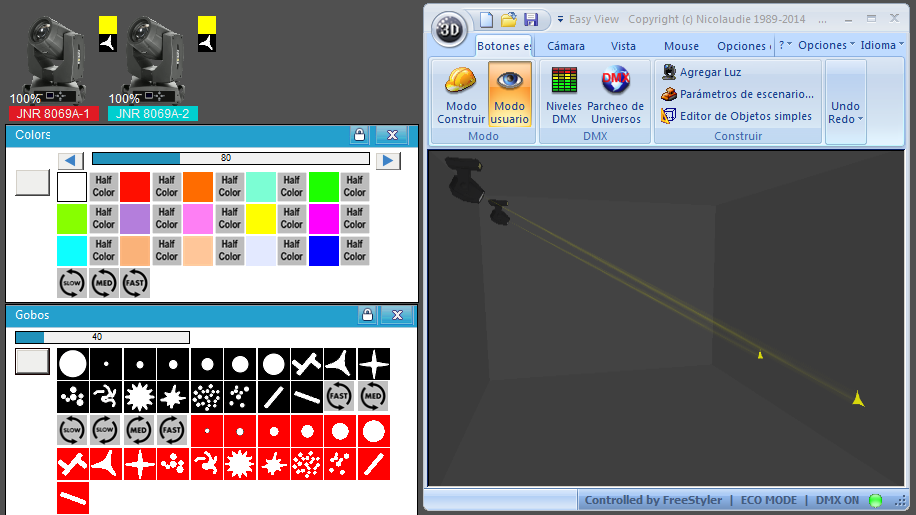Image resolution: width=916 pixels, height=515 pixels.
Task: Select the red three-blade propeller gobo
Action: tap(106, 464)
